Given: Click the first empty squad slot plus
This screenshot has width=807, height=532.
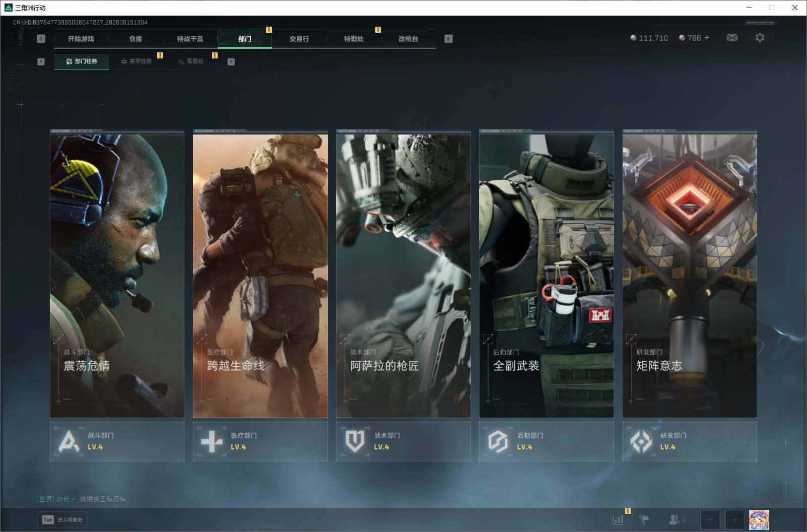Looking at the screenshot, I should click(x=710, y=519).
